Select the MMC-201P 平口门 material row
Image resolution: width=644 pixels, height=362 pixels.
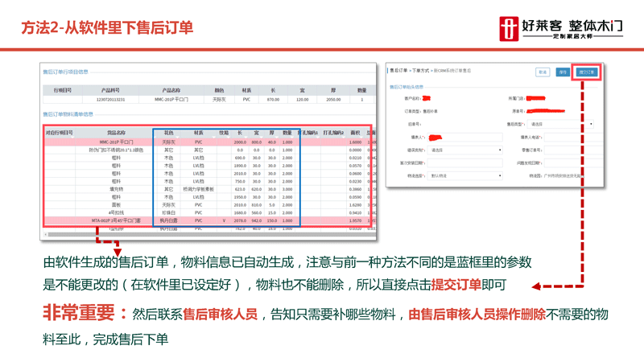[117, 142]
